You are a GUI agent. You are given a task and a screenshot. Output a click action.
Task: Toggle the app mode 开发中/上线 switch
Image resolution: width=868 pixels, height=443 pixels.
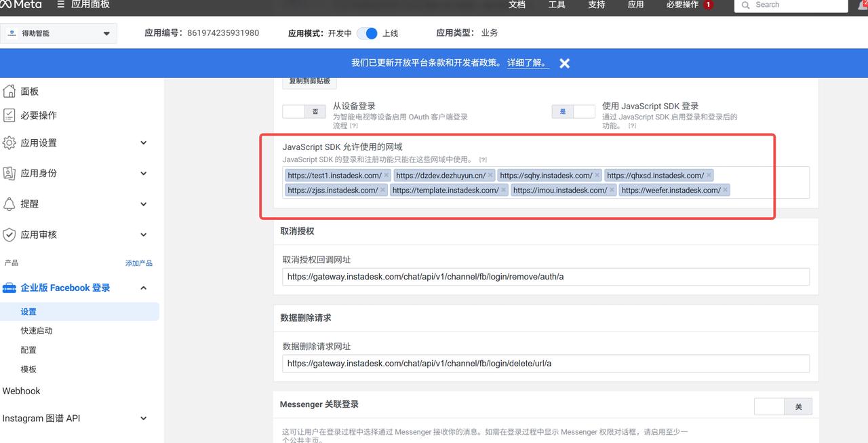pyautogui.click(x=367, y=33)
